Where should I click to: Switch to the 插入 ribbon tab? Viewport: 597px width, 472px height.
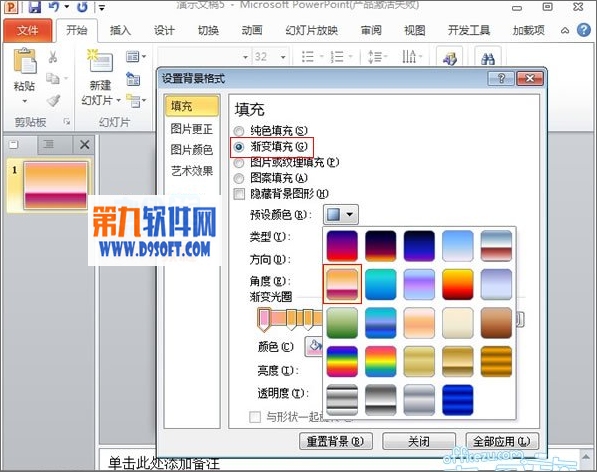click(x=120, y=30)
